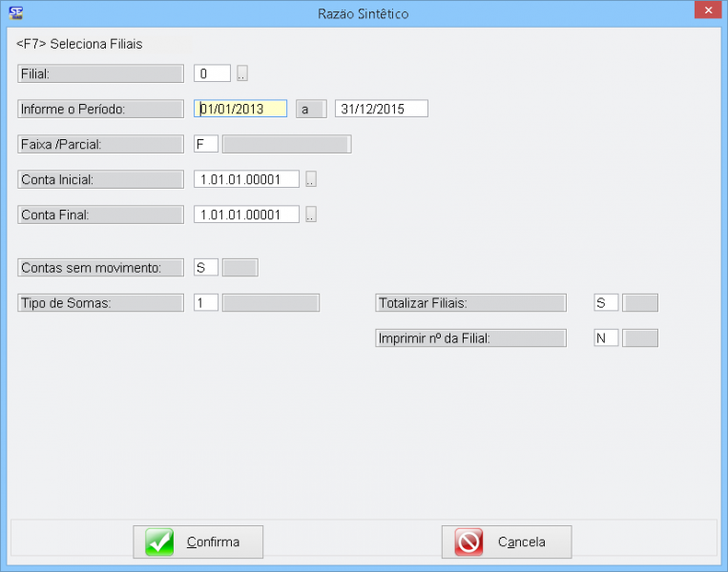Select the start date field 01/01/2013

(240, 109)
